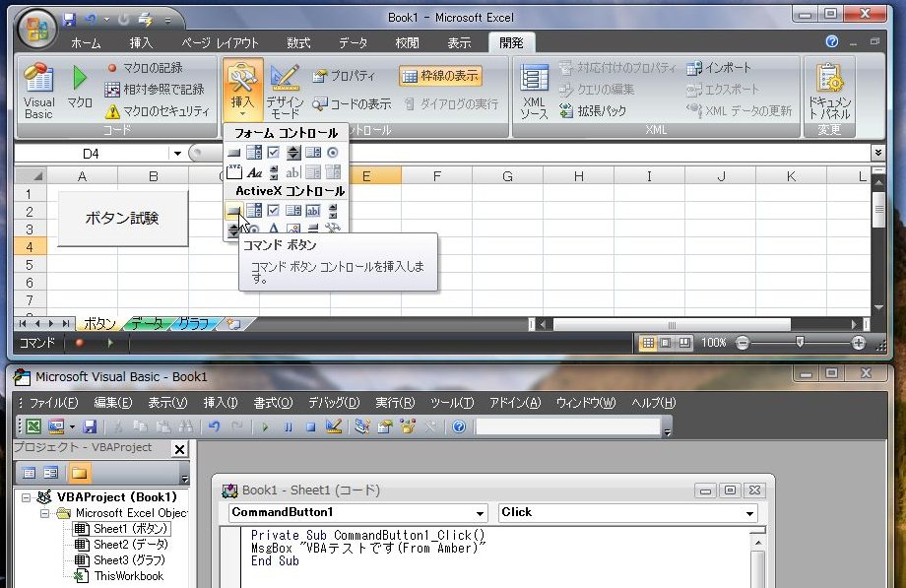
Task: Click インポート in XML group
Action: [719, 68]
